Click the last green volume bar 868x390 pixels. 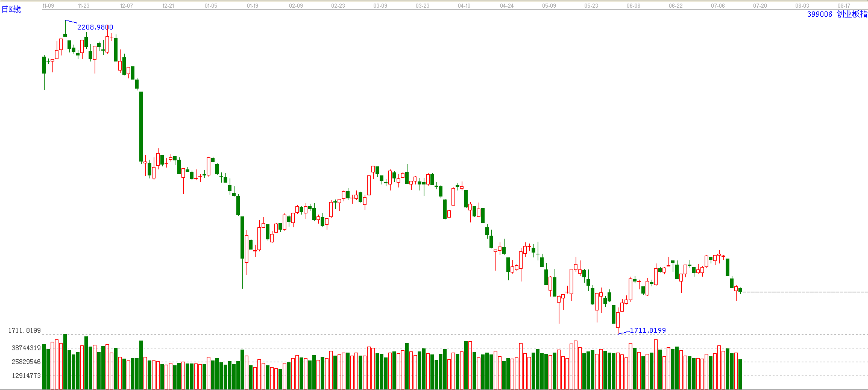tap(740, 374)
